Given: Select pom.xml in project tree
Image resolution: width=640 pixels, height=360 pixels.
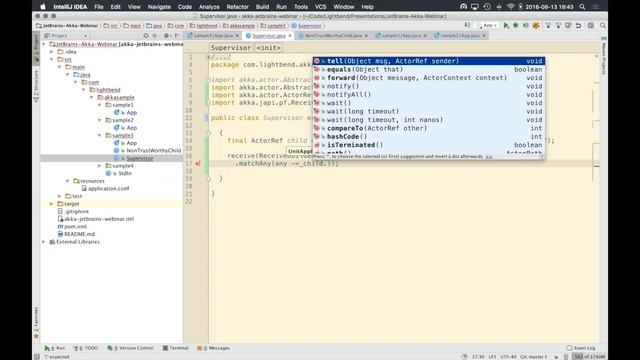Looking at the screenshot, I should (76, 227).
